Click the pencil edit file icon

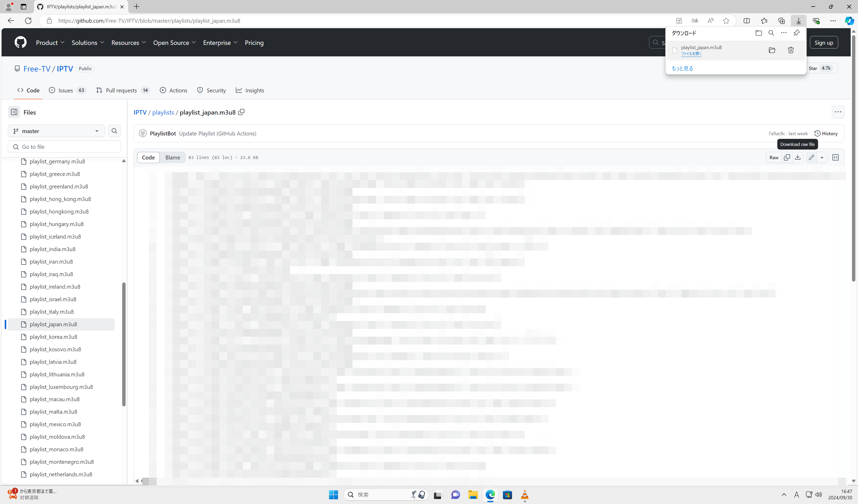click(x=811, y=157)
